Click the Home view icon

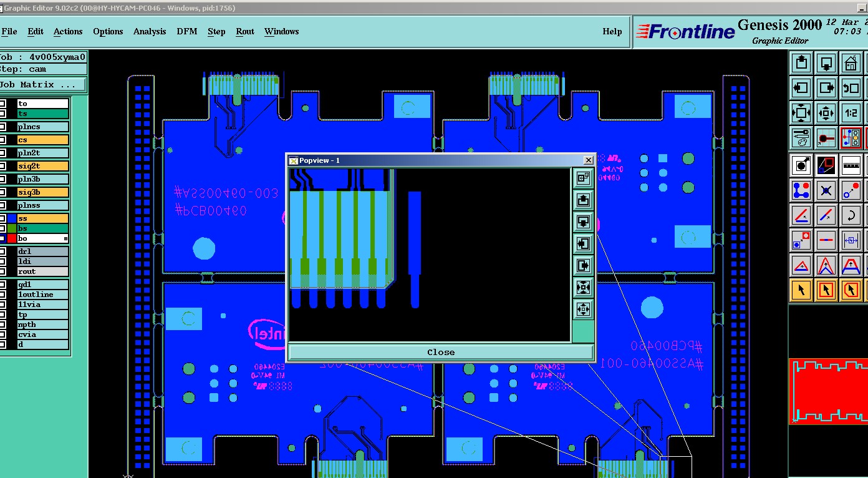[851, 63]
